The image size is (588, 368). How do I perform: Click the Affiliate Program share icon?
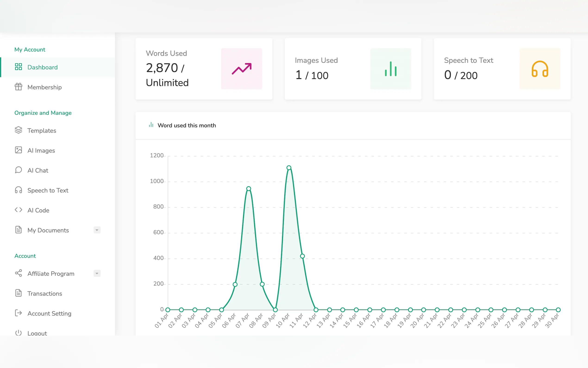click(19, 273)
